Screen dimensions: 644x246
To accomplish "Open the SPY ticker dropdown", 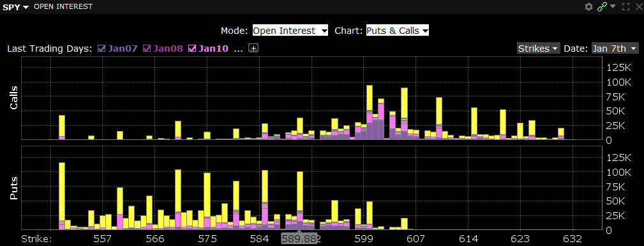I will [16, 7].
